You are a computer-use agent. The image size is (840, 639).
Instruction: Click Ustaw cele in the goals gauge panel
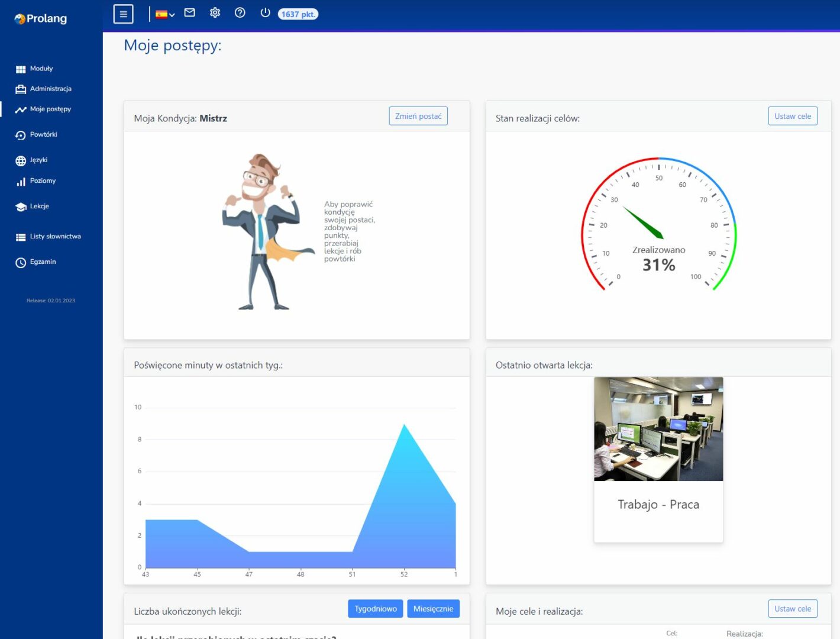pos(792,117)
